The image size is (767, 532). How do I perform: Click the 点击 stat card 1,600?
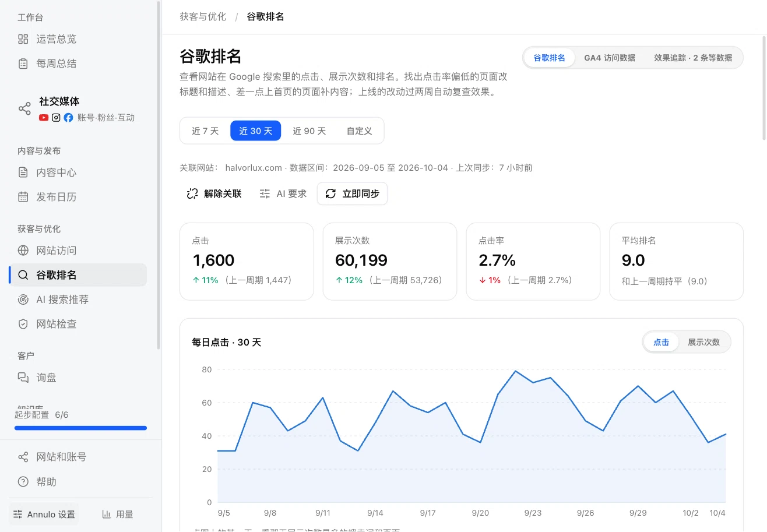(247, 262)
